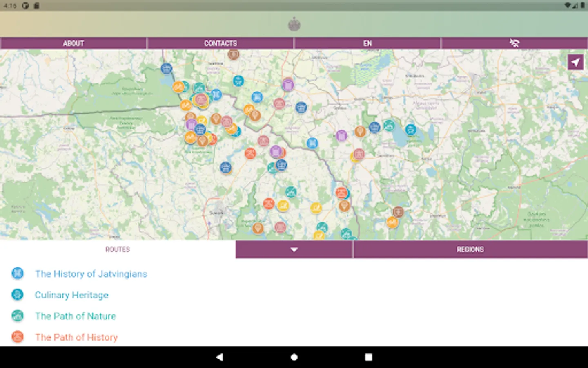Image resolution: width=588 pixels, height=368 pixels.
Task: Toggle the crossed-eye accessibility mode icon
Action: point(514,43)
